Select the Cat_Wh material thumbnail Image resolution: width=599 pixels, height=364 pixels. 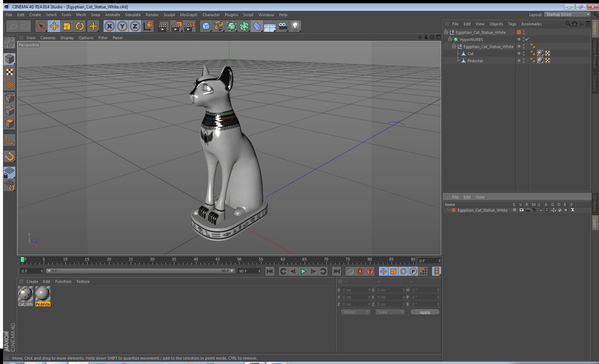[x=25, y=294]
